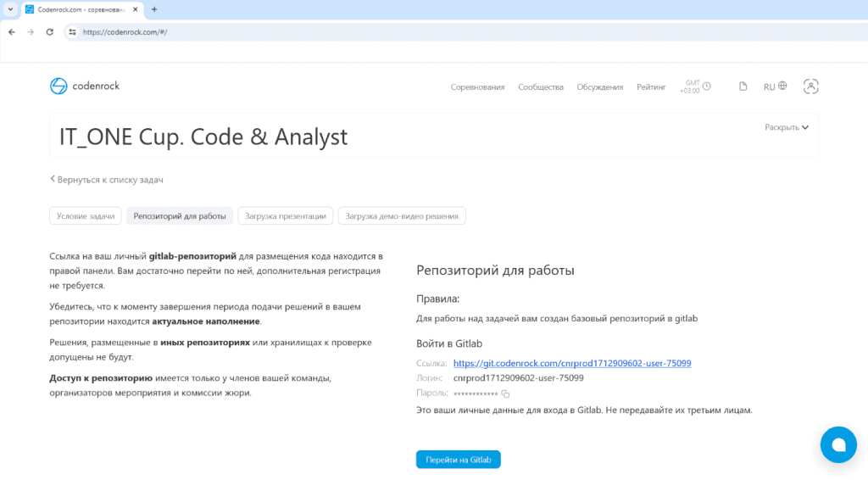Switch to "Загрузка презентации" tab
The image size is (868, 480).
[286, 216]
